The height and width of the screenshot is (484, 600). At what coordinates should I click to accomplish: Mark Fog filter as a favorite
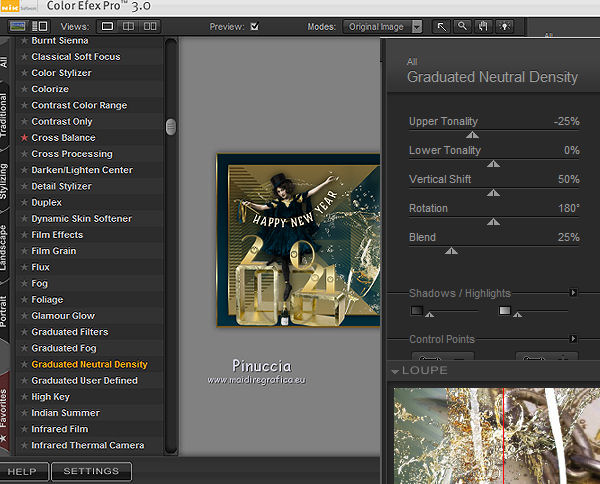(x=24, y=284)
